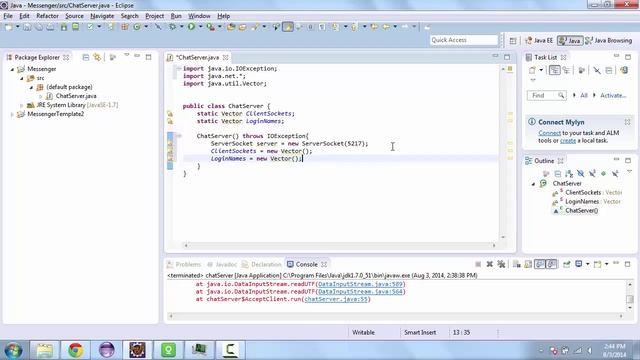640x360 pixels.
Task: Click Remove All Terminated Launches in Console
Action: 501,264
